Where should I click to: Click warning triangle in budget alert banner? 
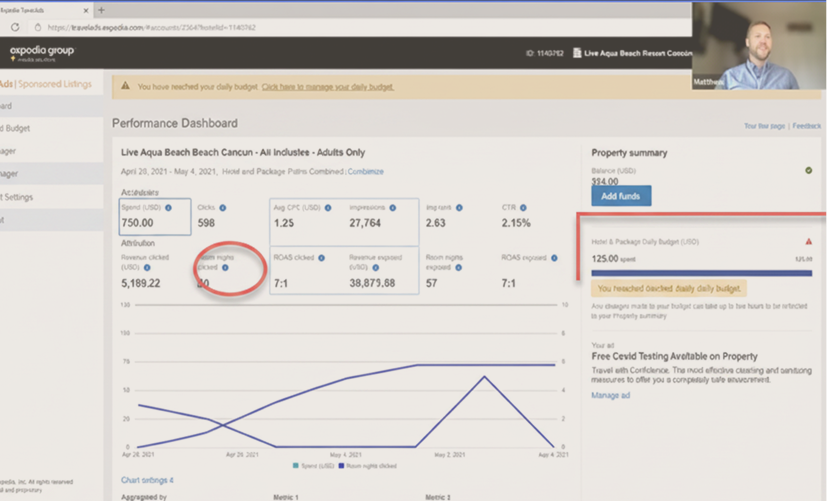(x=125, y=86)
